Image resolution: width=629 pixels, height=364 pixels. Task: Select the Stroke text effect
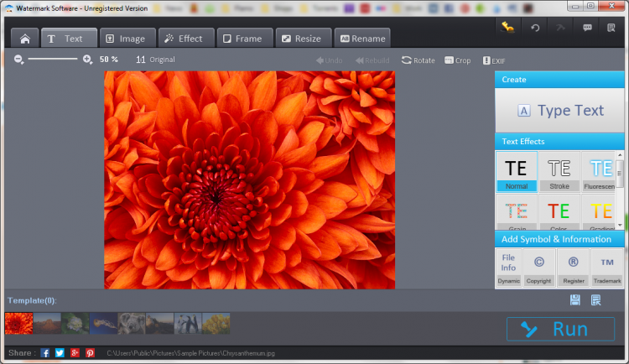click(559, 172)
